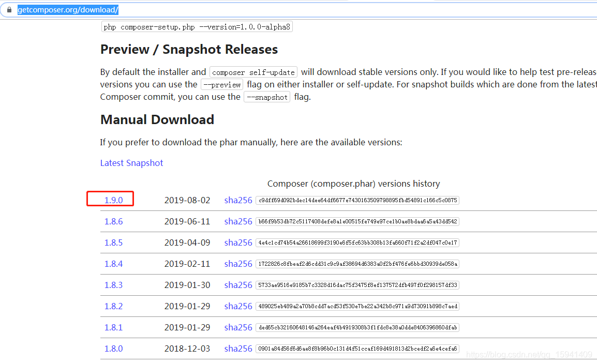
Task: Select the hash beginning 489025eb489a
Action: click(357, 306)
